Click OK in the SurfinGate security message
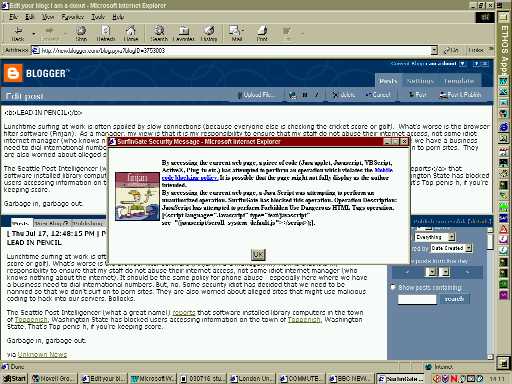 tap(258, 255)
